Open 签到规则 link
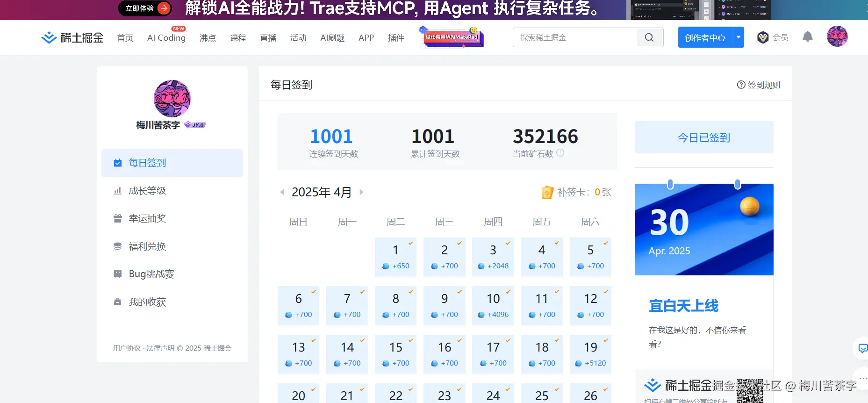Image resolution: width=868 pixels, height=403 pixels. (x=759, y=85)
